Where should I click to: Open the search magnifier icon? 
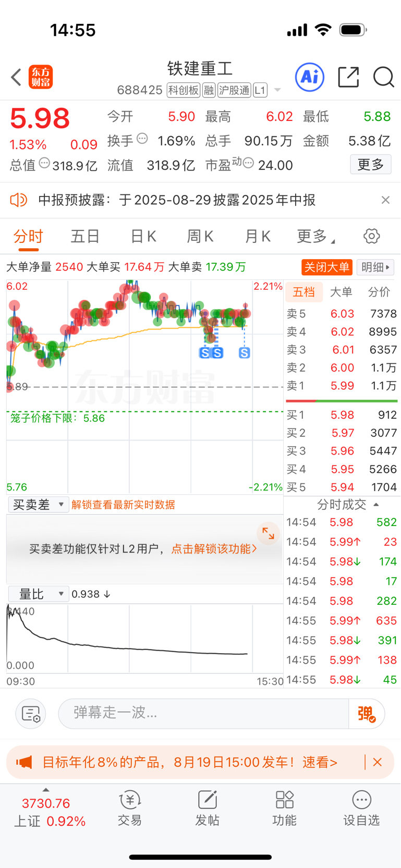(383, 77)
